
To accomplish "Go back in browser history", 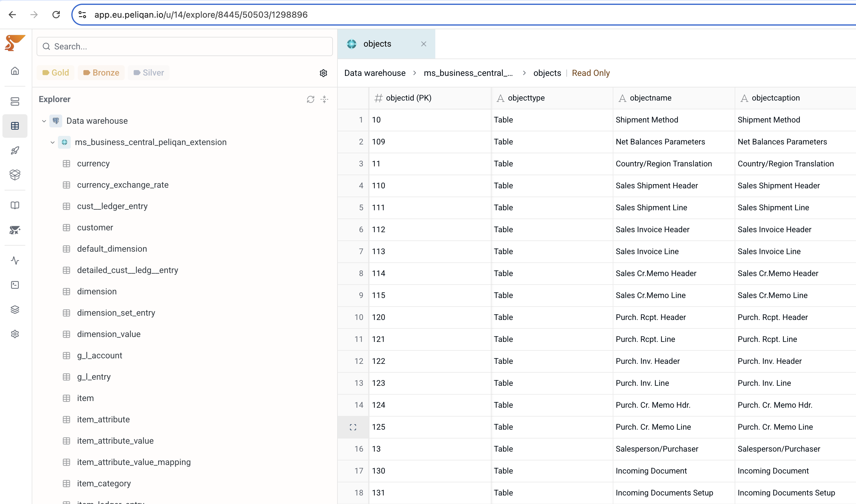I will point(12,15).
